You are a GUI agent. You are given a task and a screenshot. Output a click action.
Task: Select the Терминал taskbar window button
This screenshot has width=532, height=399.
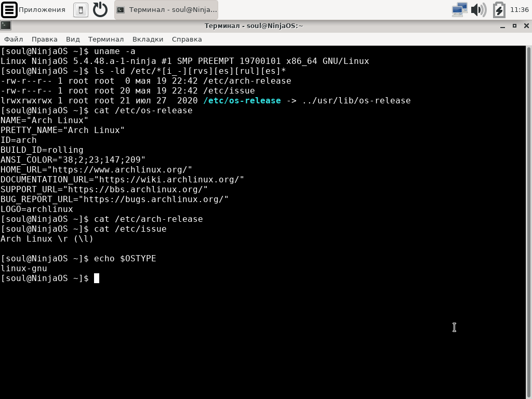(166, 10)
